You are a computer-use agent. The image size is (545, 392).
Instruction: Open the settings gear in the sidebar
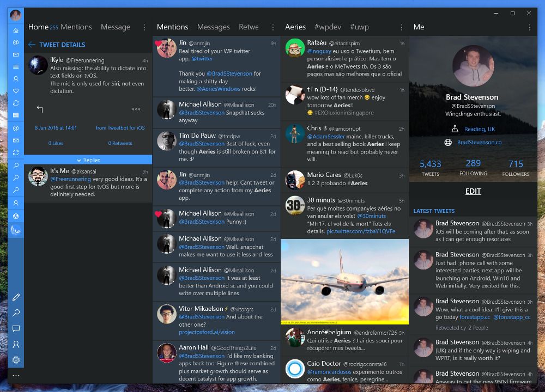[x=16, y=360]
